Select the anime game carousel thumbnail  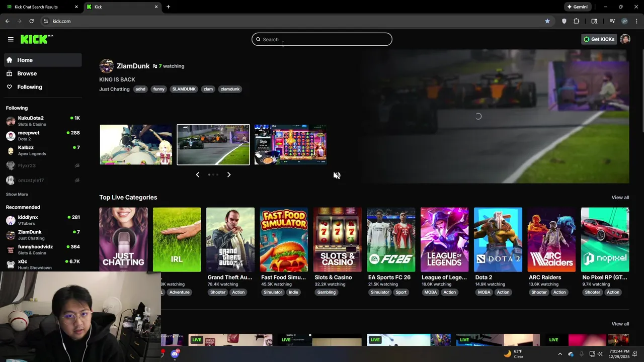tap(136, 144)
